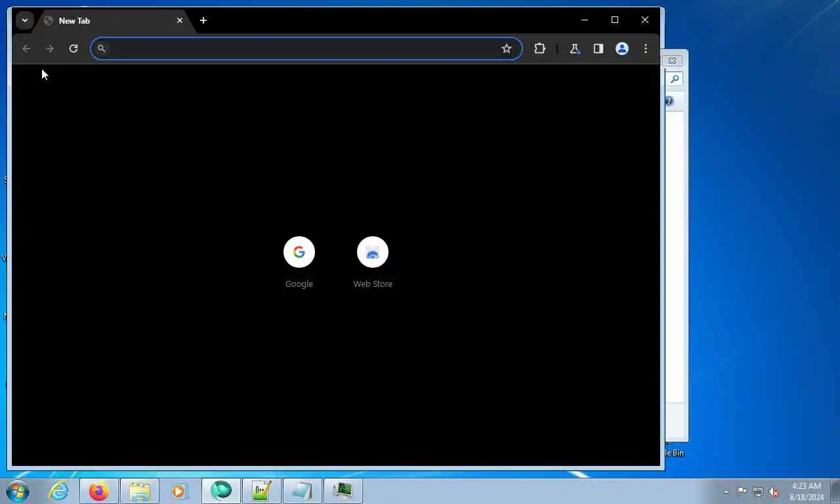
Task: Open a new tab with plus button
Action: pyautogui.click(x=203, y=20)
